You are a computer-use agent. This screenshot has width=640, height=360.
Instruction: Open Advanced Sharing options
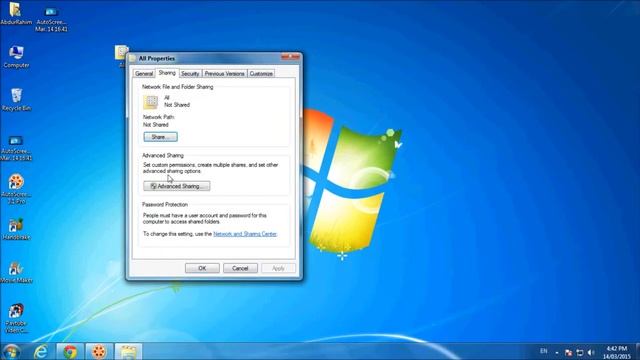click(x=177, y=186)
